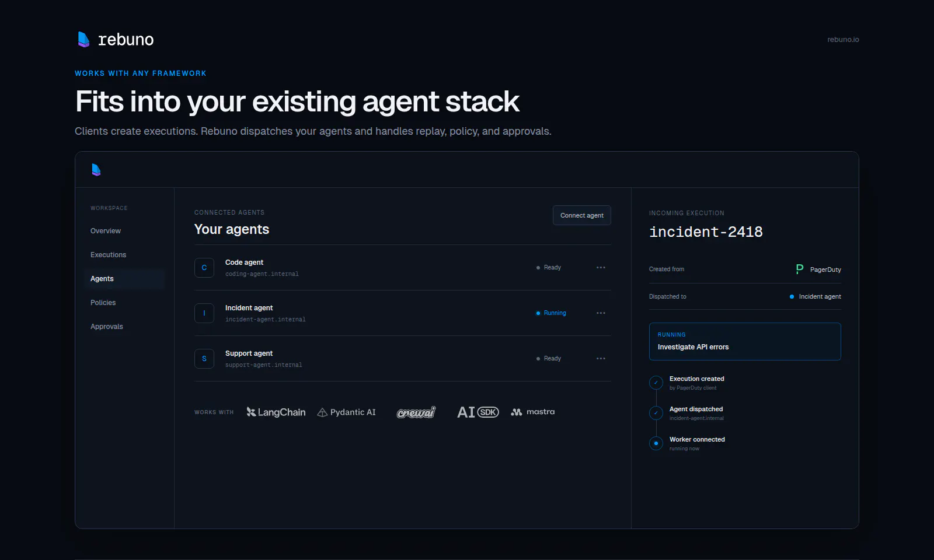934x560 pixels.
Task: Select the Code agent 'C' avatar icon
Action: pyautogui.click(x=204, y=268)
